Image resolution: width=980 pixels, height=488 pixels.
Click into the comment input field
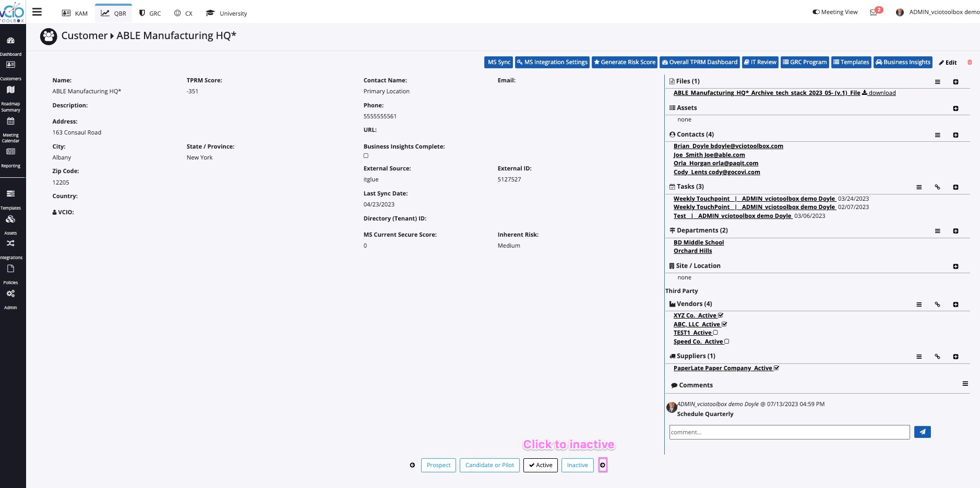(x=790, y=432)
